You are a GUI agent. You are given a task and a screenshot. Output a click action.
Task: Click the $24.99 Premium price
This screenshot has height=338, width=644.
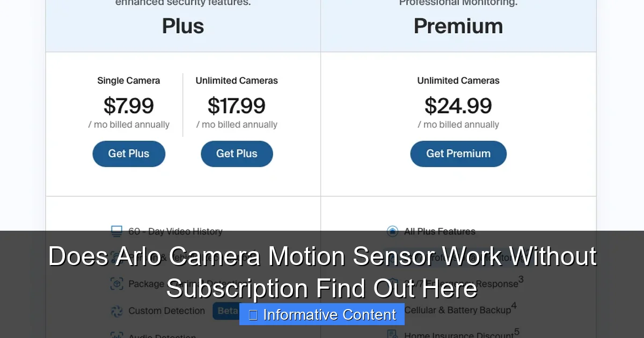pyautogui.click(x=458, y=106)
